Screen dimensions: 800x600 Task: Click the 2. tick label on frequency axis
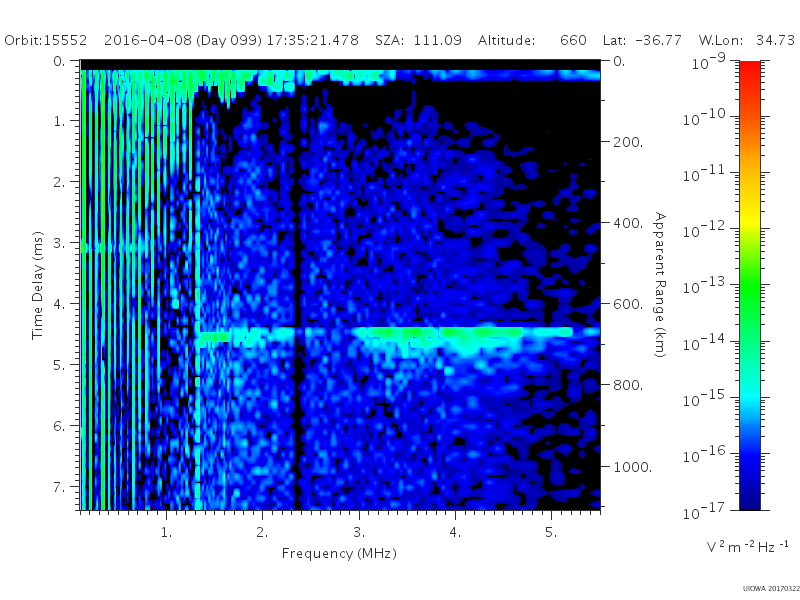pos(262,532)
